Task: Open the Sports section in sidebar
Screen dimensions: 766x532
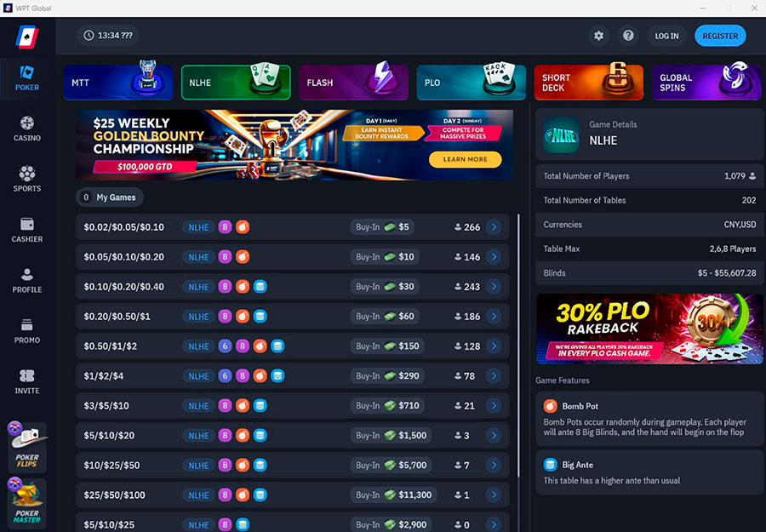Action: 27,180
